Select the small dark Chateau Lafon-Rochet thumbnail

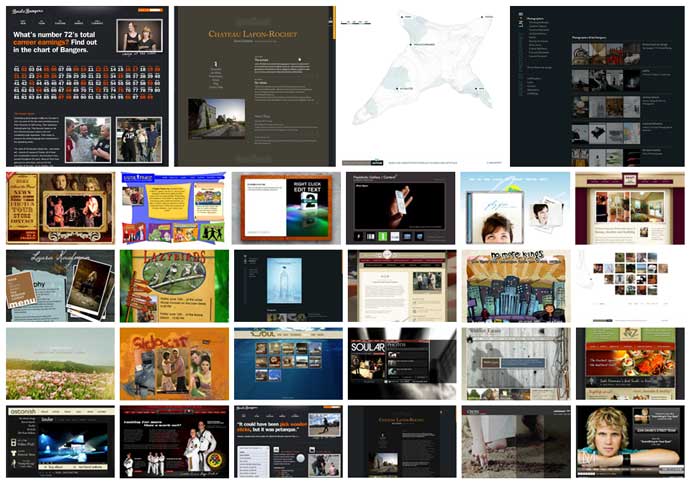tap(402, 442)
